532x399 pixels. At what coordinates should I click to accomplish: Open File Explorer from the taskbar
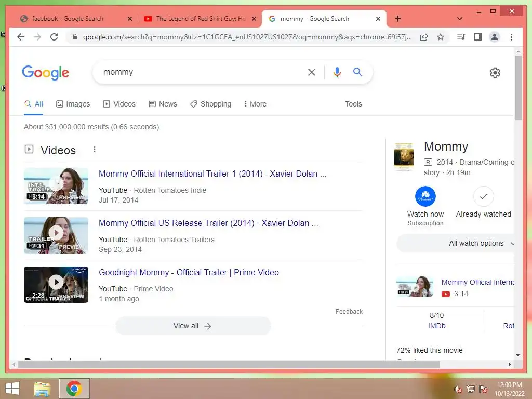[42, 389]
